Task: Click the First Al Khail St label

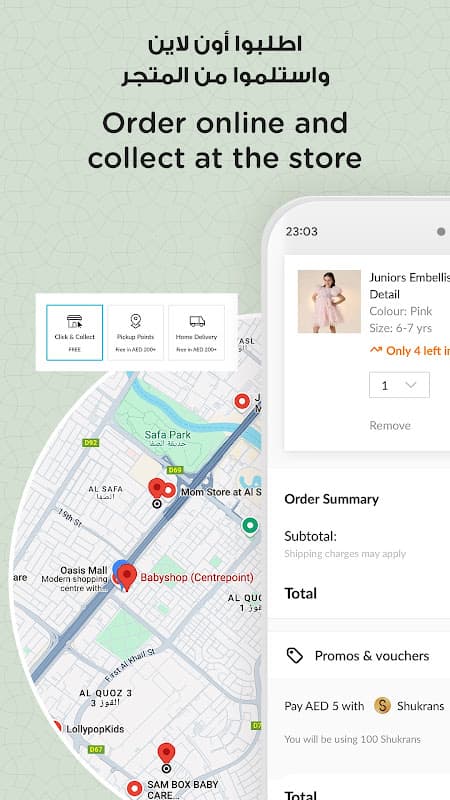Action: point(130,665)
